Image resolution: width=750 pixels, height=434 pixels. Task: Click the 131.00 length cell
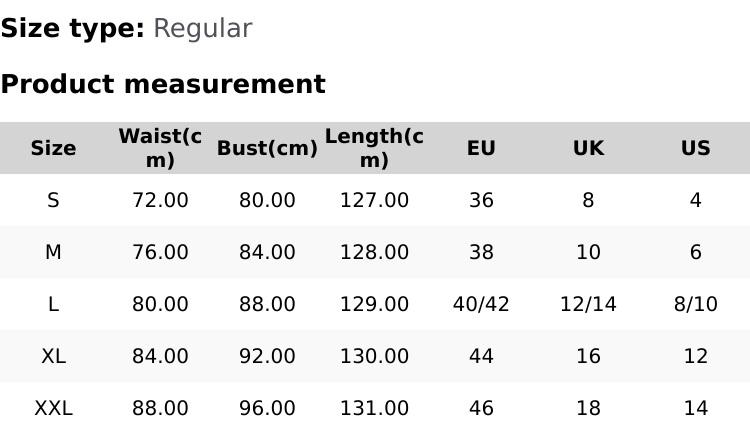coord(374,408)
